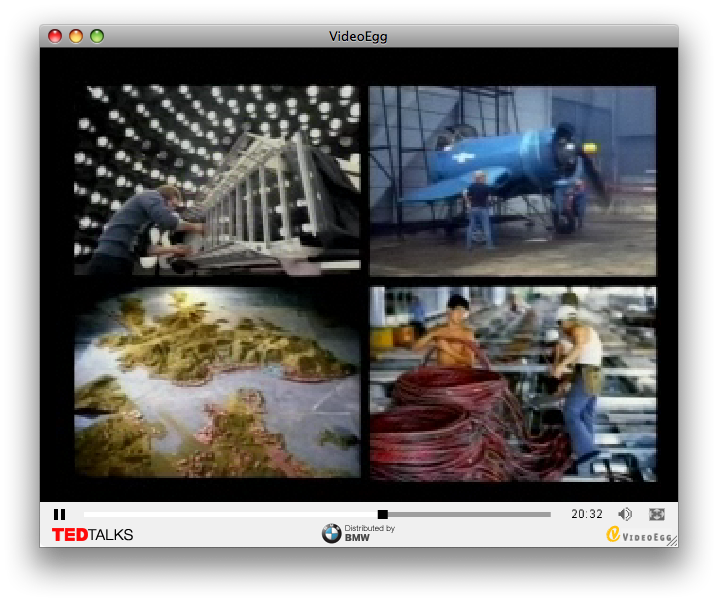
Task: Click the resize grip in the window corner
Action: [x=672, y=541]
